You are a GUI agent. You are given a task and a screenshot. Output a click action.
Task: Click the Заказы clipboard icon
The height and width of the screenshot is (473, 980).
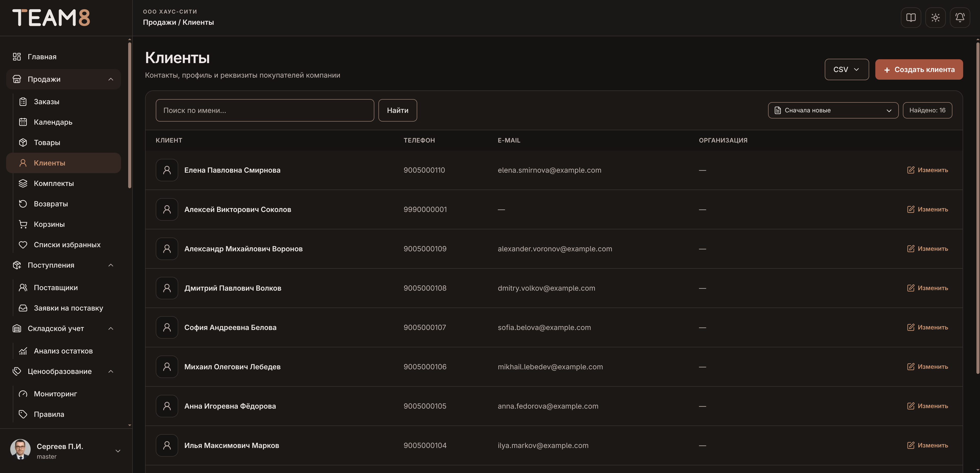tap(23, 102)
